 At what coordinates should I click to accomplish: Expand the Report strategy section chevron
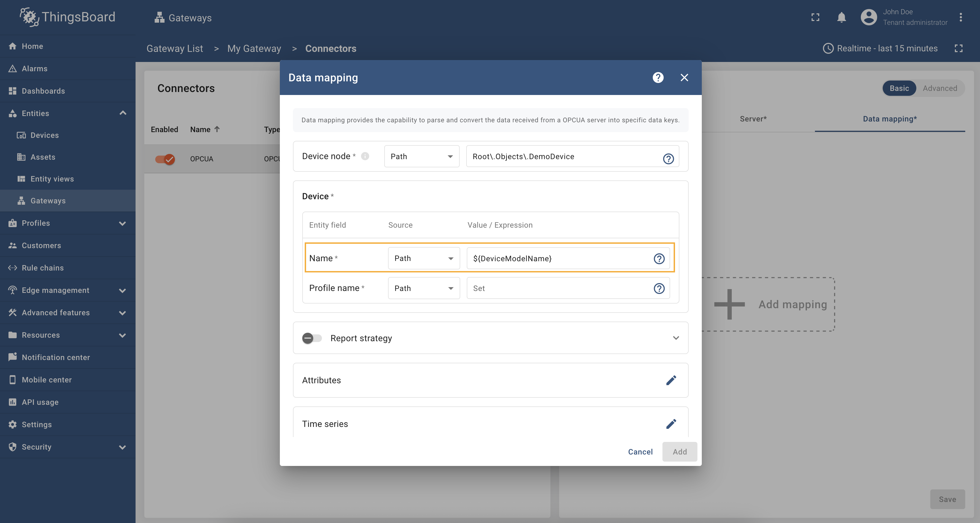676,338
